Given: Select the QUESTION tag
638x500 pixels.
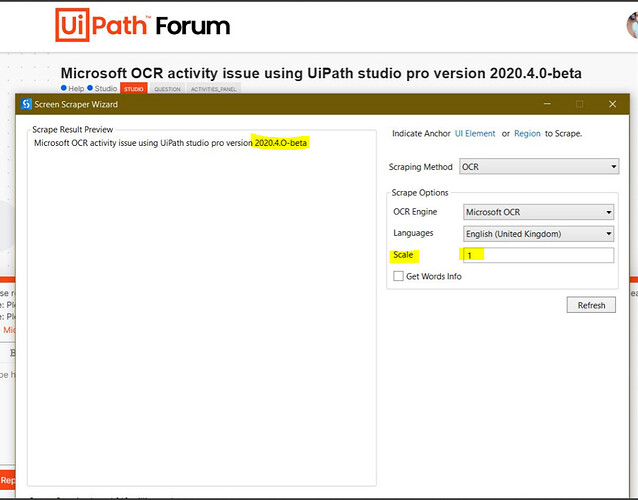Looking at the screenshot, I should (167, 89).
